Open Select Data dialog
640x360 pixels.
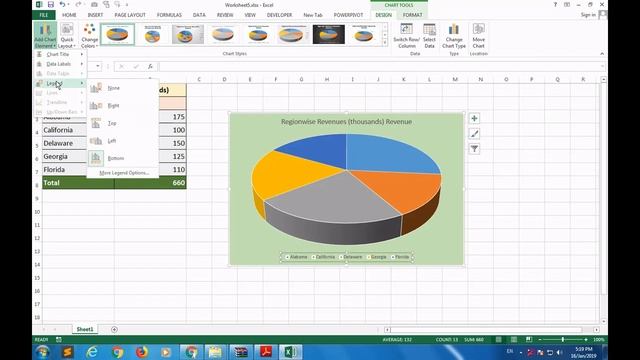coord(429,35)
